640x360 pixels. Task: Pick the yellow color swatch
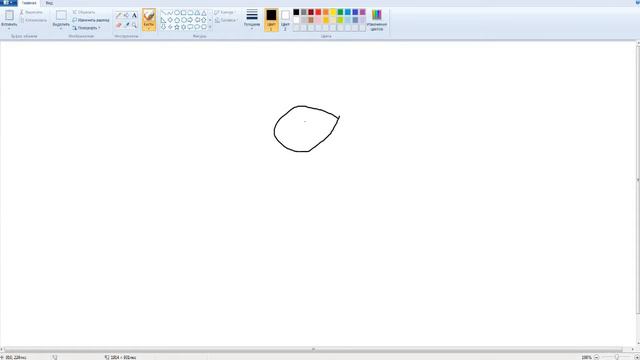coord(333,12)
